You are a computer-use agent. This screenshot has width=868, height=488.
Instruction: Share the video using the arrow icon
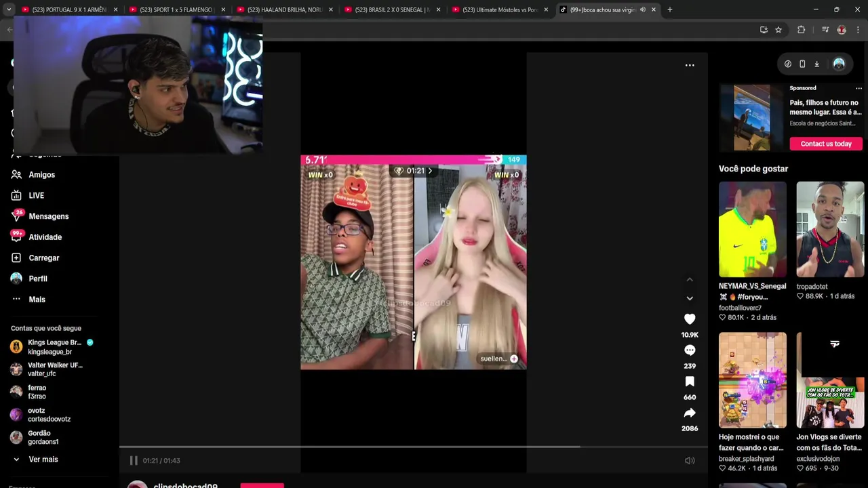point(690,413)
